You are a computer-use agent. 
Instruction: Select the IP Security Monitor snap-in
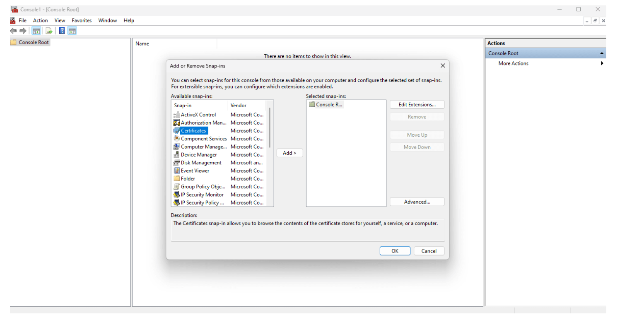(202, 195)
